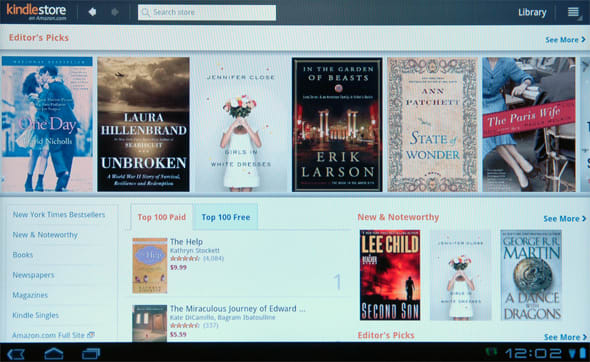
Task: Go forward with the right arrow button
Action: pyautogui.click(x=115, y=12)
